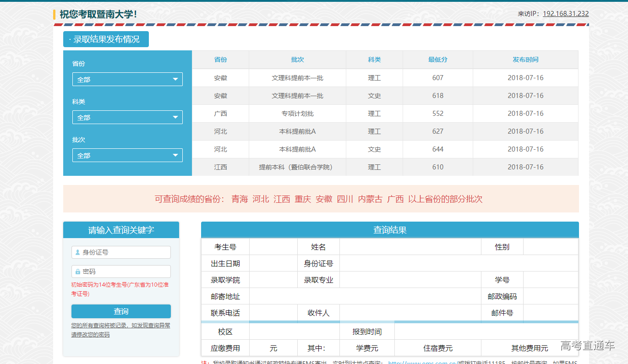Click the 最低分 column header
This screenshot has width=628, height=364.
tap(437, 60)
